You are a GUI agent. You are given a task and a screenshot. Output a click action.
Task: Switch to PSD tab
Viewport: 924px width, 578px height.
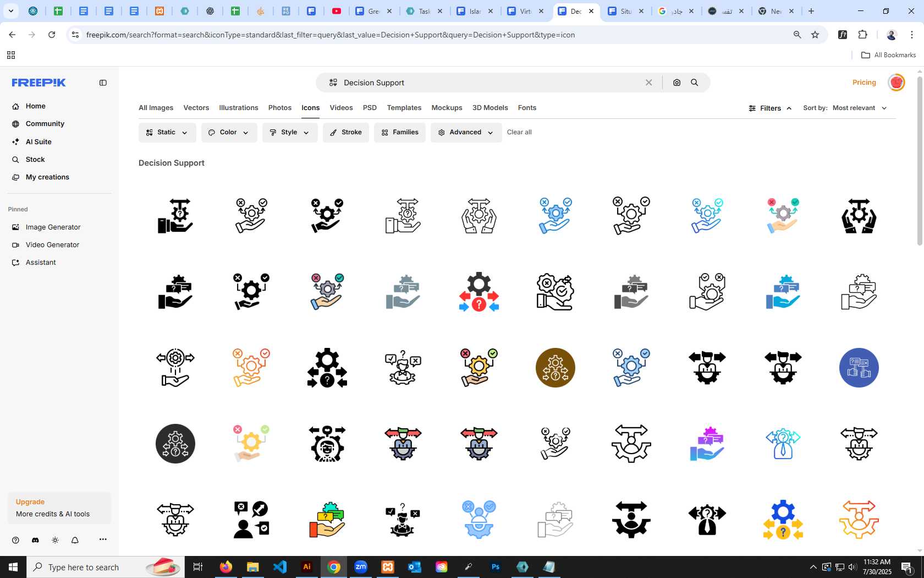(x=370, y=108)
